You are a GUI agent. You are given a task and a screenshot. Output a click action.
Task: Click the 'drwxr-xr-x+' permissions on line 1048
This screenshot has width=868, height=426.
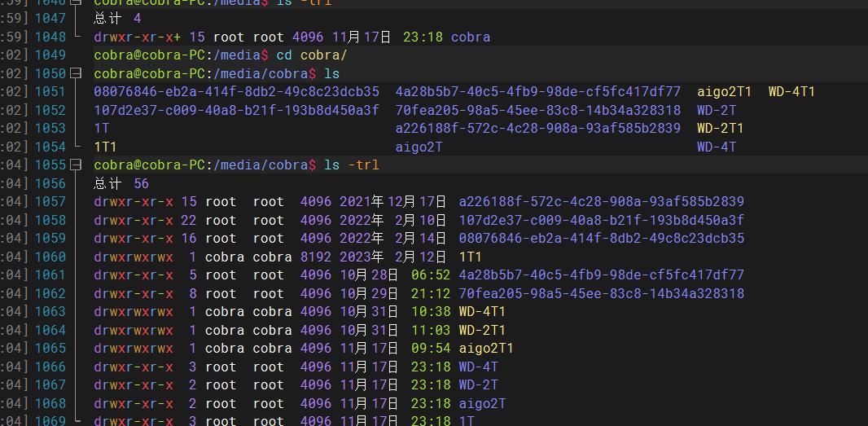coord(138,37)
